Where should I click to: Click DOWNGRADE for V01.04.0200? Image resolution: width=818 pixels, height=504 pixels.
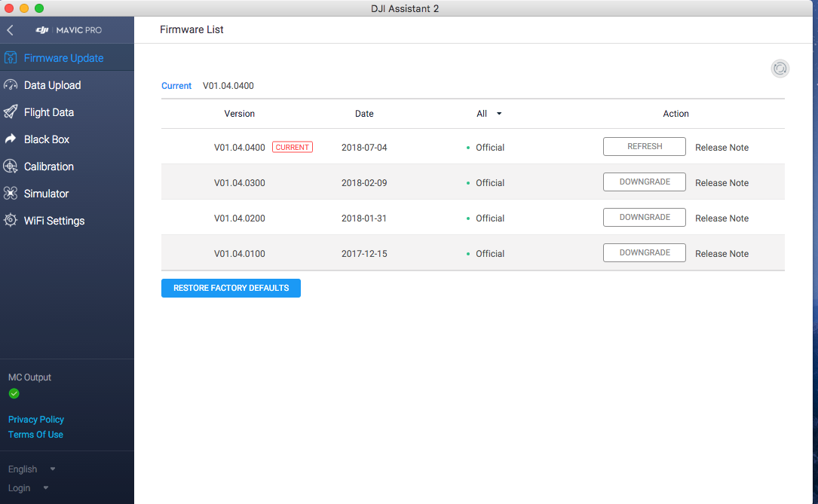(x=645, y=217)
